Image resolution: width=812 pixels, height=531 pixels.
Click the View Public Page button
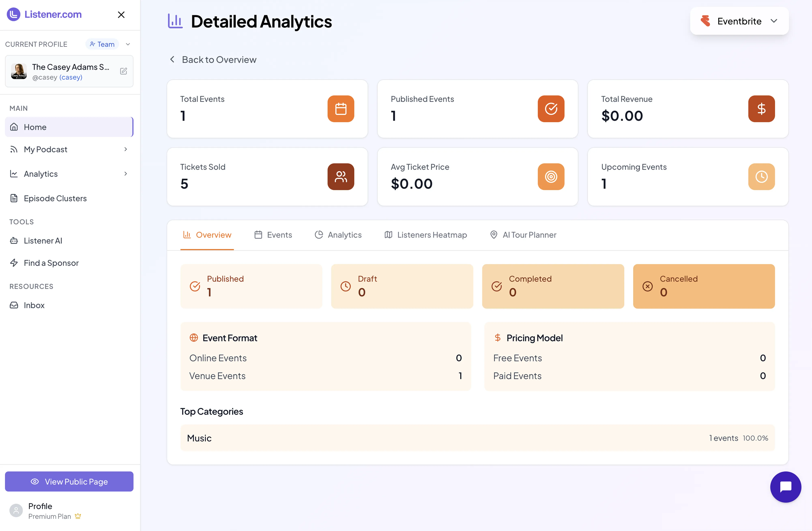pyautogui.click(x=69, y=481)
